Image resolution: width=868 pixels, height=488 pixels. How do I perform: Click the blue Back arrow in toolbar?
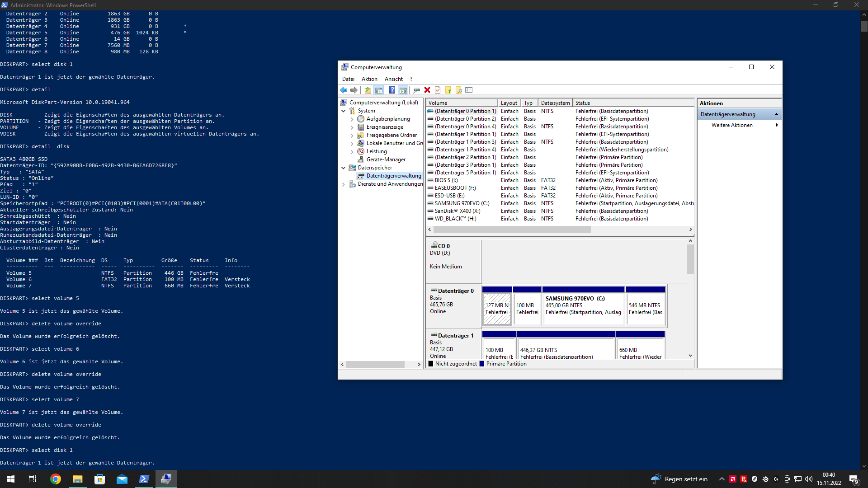pyautogui.click(x=344, y=90)
